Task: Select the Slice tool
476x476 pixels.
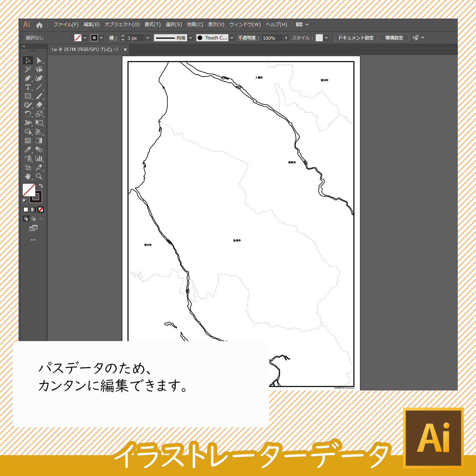Action: pyautogui.click(x=39, y=167)
